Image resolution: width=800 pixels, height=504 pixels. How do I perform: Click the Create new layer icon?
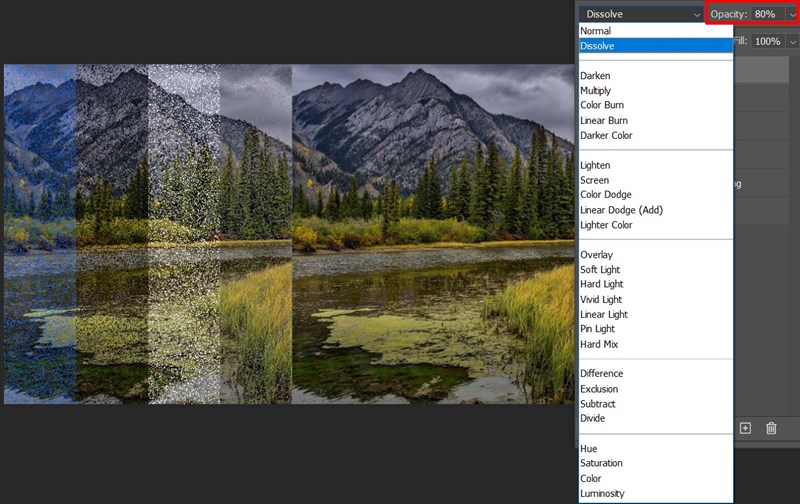tap(745, 428)
